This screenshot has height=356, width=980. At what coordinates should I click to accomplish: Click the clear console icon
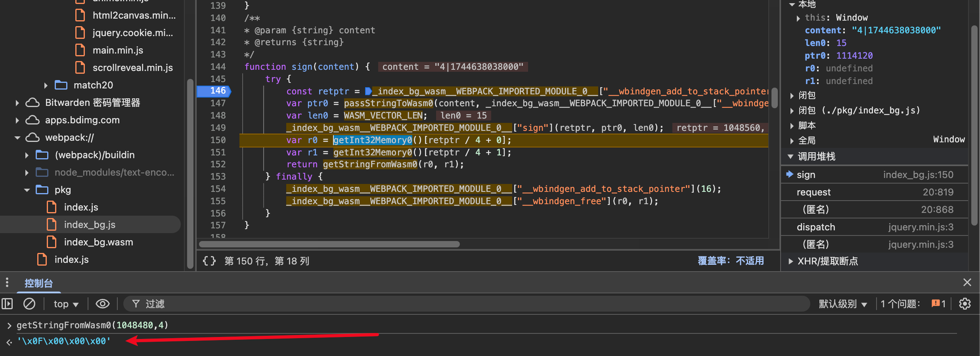coord(29,304)
